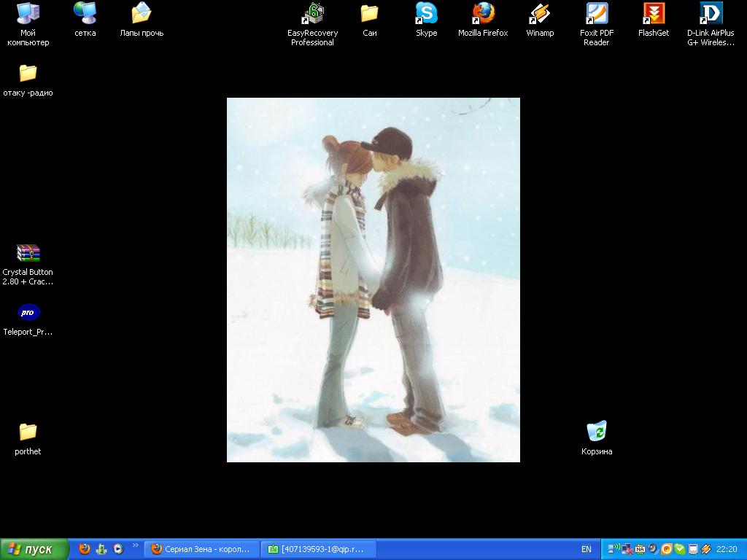Click the Crystal Button 2.80 archive
Screen dimensions: 747x560
pos(28,254)
